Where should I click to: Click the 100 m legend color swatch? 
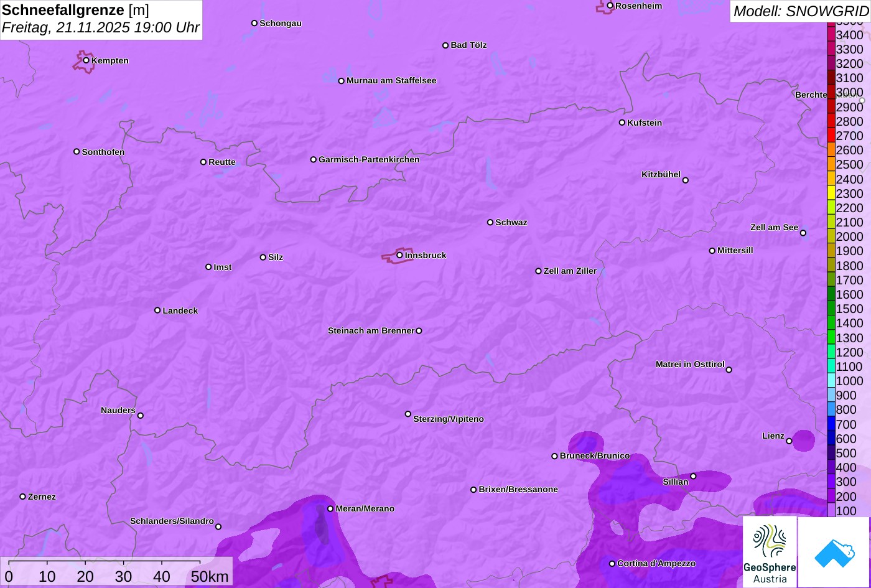(831, 510)
